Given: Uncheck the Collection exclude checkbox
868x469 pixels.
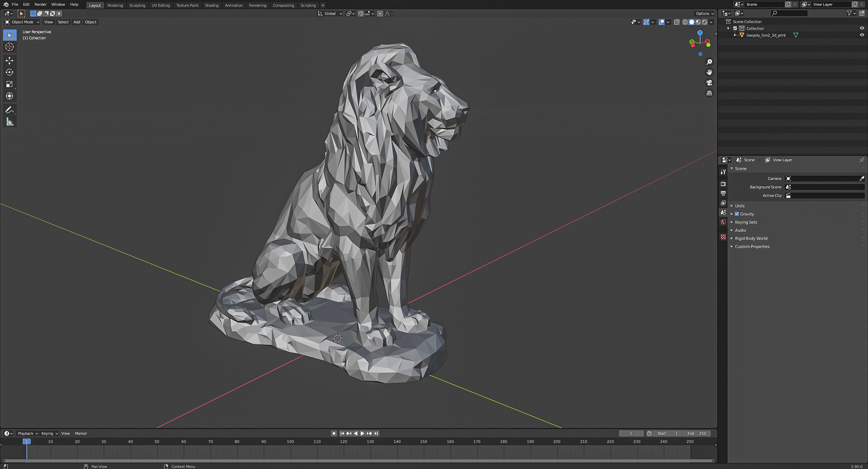Looking at the screenshot, I should tap(735, 28).
